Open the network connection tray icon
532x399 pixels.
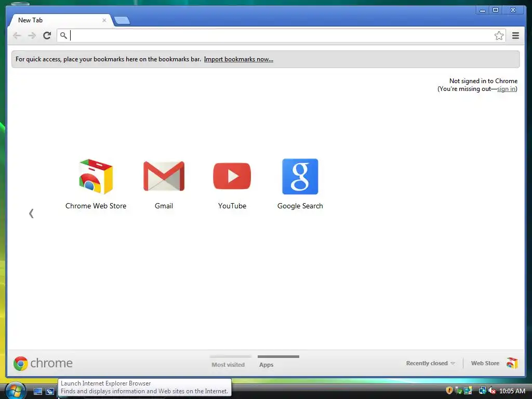pyautogui.click(x=482, y=391)
